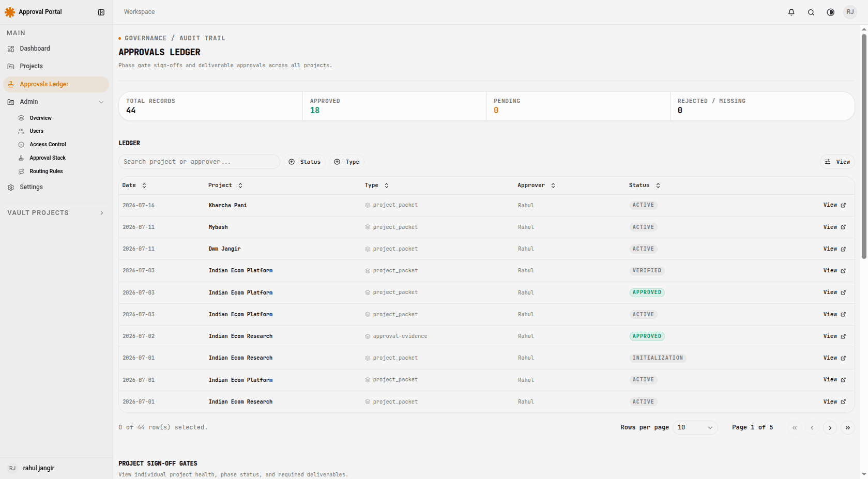
Task: Click Workspace breadcrumb in top bar
Action: click(139, 12)
